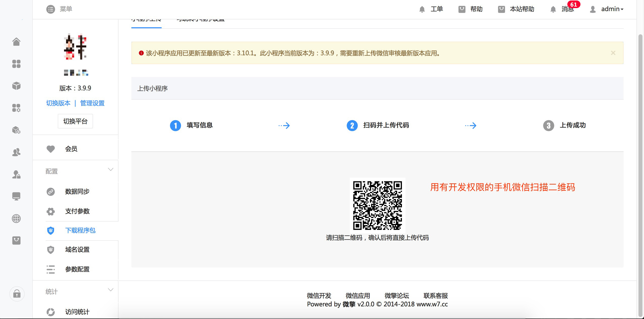This screenshot has height=319, width=644.
Task: Click the upload QR code image
Action: tap(377, 205)
